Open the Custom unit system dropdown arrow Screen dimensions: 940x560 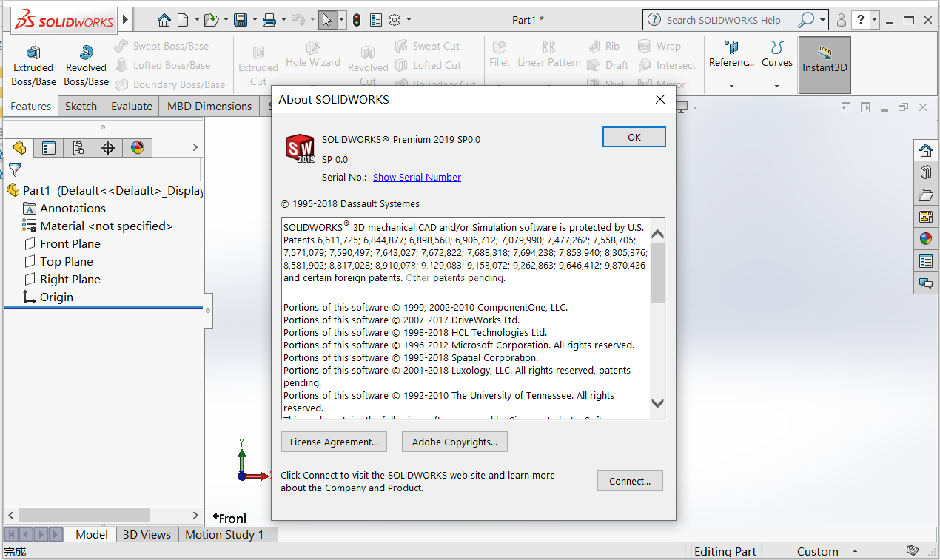pos(855,552)
